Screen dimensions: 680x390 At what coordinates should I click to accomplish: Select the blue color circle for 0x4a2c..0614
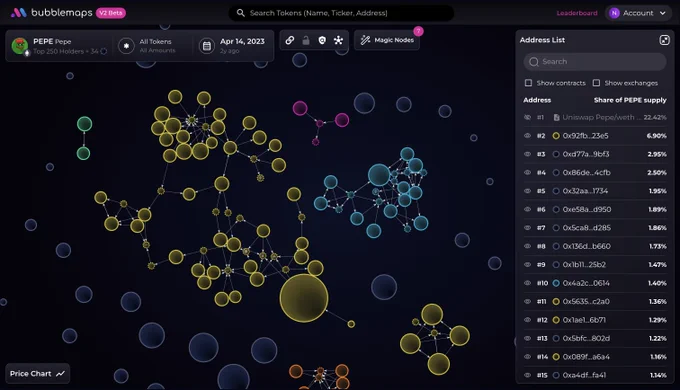click(556, 283)
